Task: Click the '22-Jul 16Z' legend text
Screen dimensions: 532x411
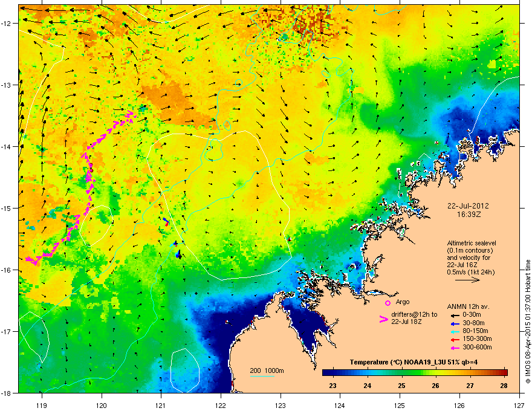Action: pyautogui.click(x=462, y=265)
